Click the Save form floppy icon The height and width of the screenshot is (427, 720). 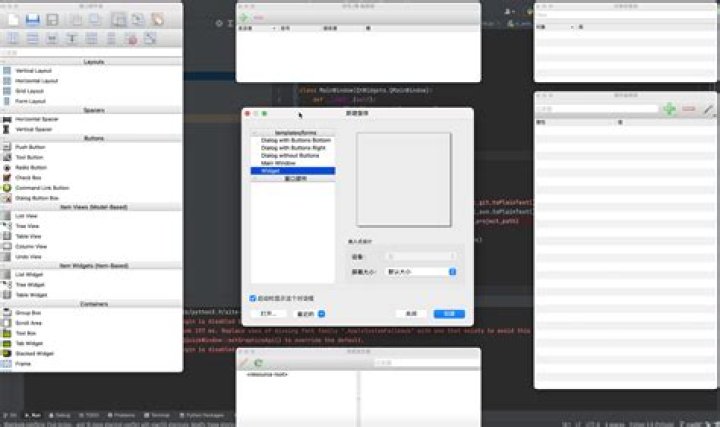click(x=33, y=19)
